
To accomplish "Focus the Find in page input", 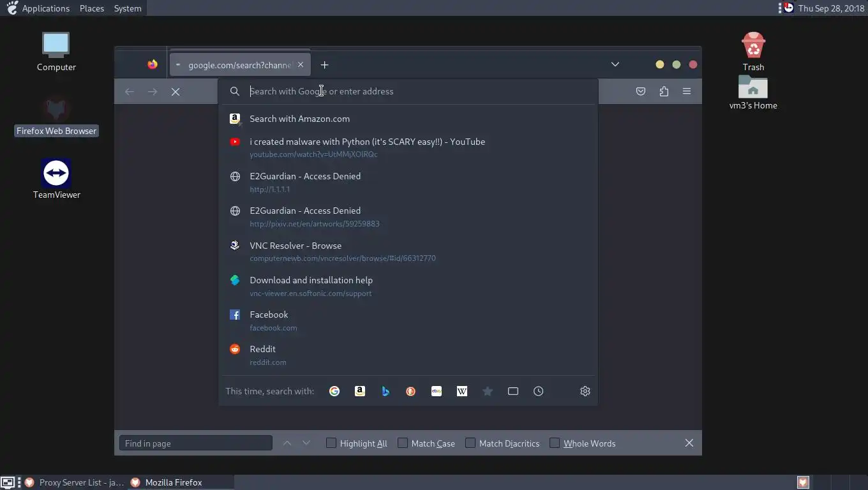I will coord(196,443).
